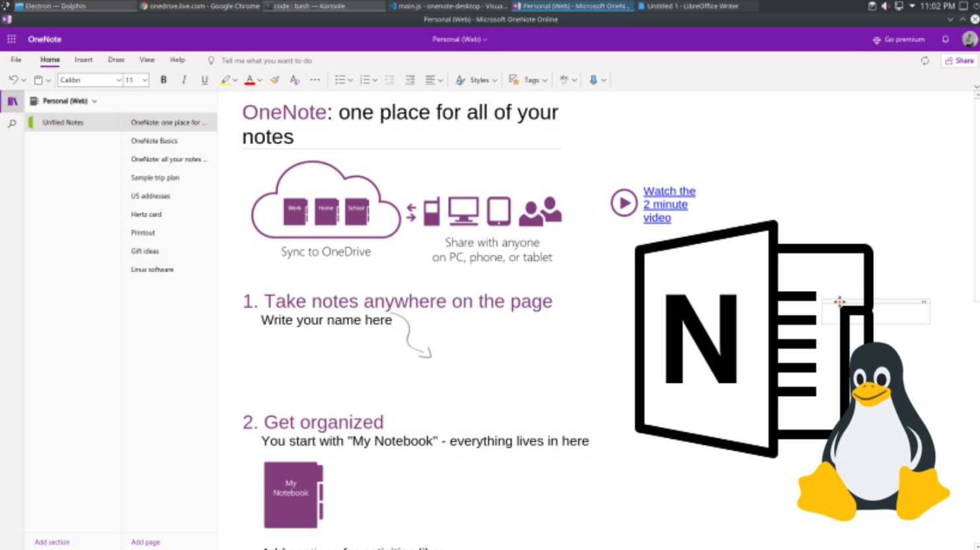Expand numbering style dropdown arrow
980x550 pixels.
(x=375, y=81)
